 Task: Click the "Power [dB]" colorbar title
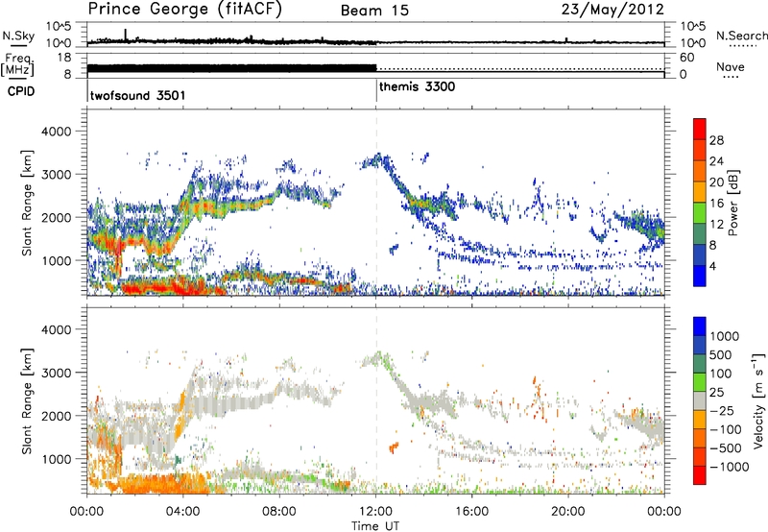(x=732, y=203)
